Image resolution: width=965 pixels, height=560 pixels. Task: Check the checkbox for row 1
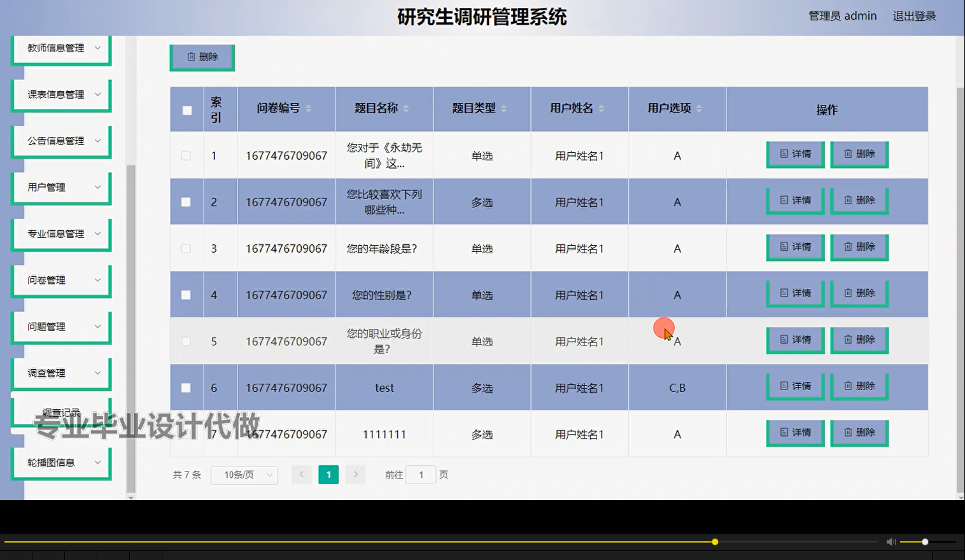coord(186,155)
